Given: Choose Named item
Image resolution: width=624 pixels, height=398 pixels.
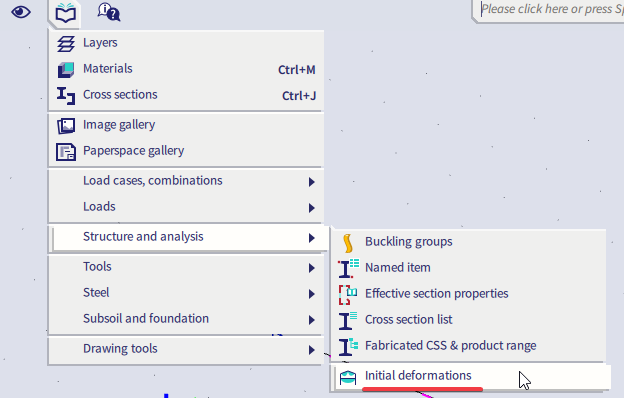Looking at the screenshot, I should pyautogui.click(x=468, y=268).
